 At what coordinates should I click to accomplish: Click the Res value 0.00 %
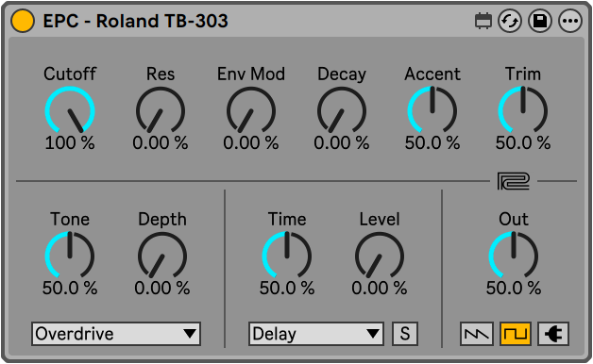(161, 143)
